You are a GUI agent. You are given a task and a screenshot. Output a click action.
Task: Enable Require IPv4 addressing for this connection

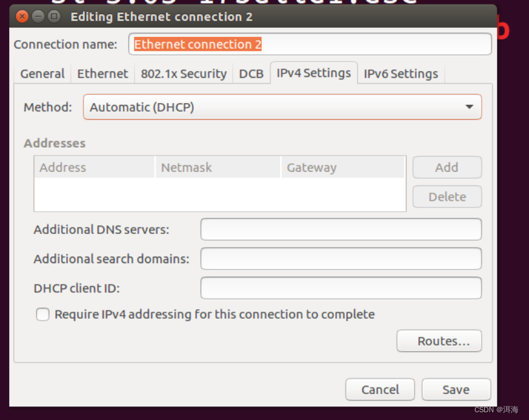pyautogui.click(x=43, y=314)
